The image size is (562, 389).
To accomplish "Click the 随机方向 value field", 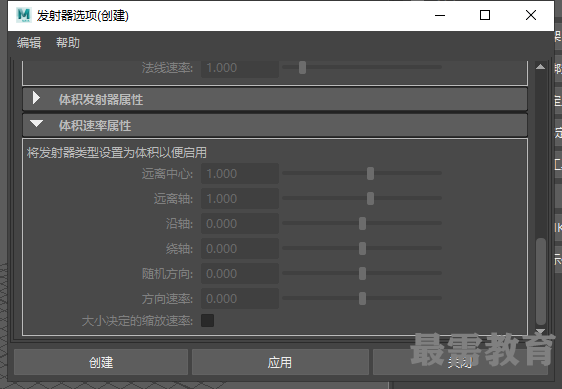I will click(240, 274).
